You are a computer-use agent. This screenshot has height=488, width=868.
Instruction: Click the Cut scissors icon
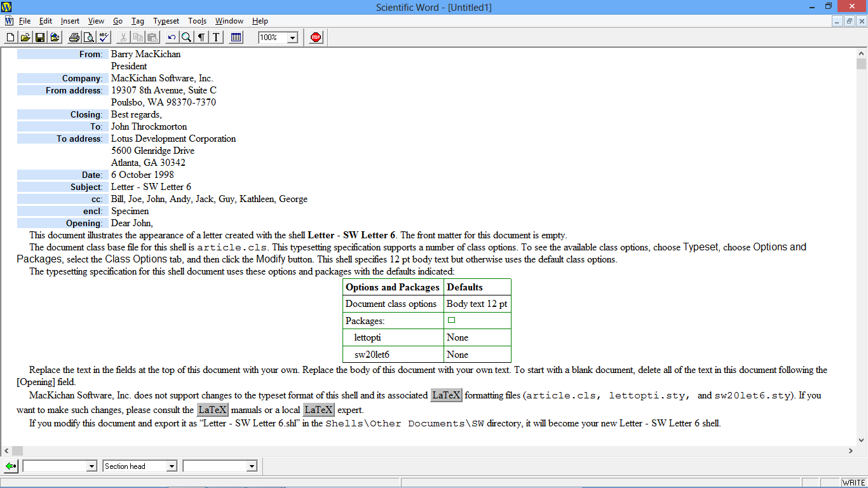click(123, 37)
